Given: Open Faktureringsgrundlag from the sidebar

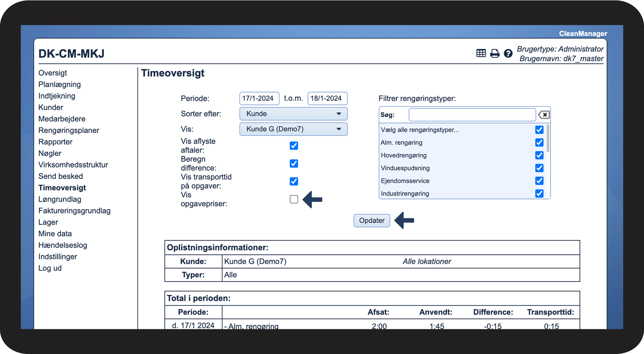Looking at the screenshot, I should 74,211.
